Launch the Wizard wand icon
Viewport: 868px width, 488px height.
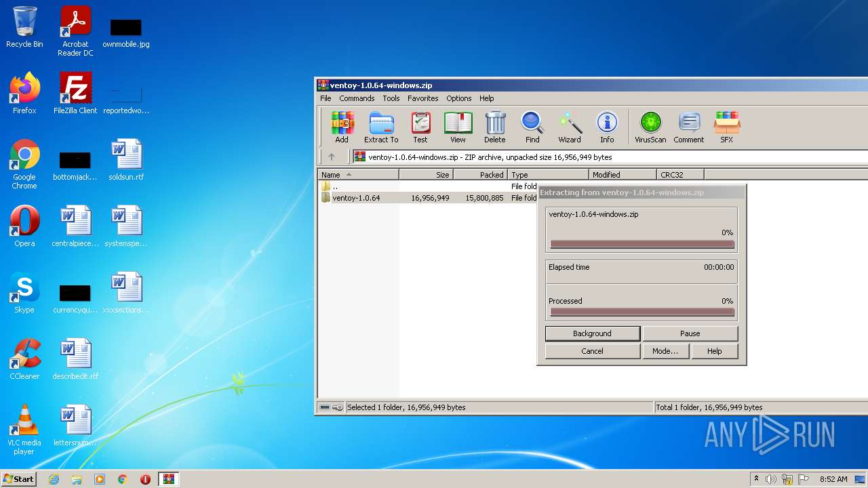point(570,127)
